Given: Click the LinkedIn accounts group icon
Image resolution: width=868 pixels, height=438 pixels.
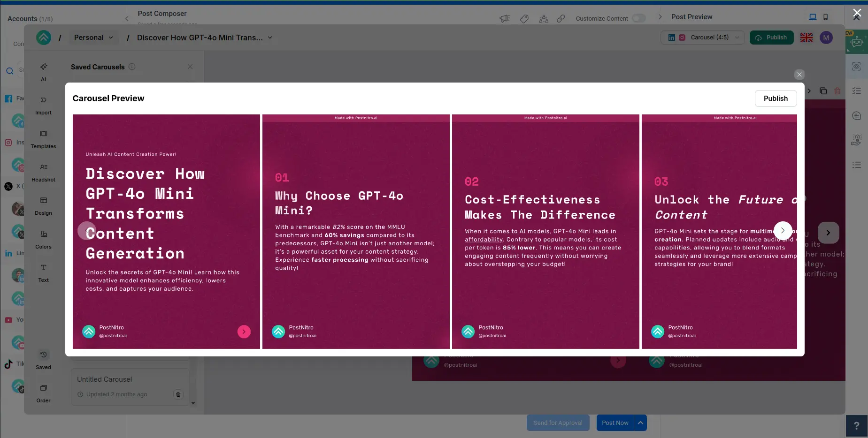Looking at the screenshot, I should coord(8,253).
